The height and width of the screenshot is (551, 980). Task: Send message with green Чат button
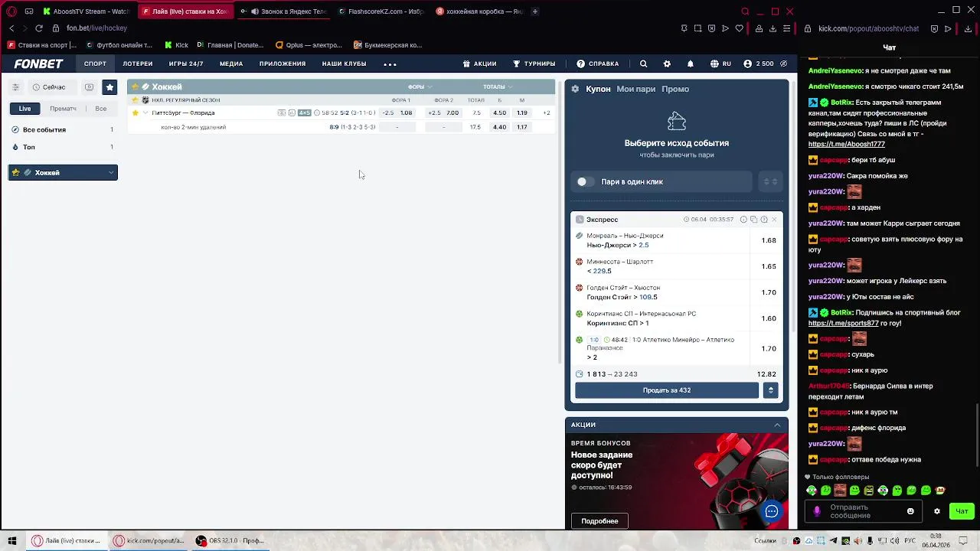pos(962,511)
